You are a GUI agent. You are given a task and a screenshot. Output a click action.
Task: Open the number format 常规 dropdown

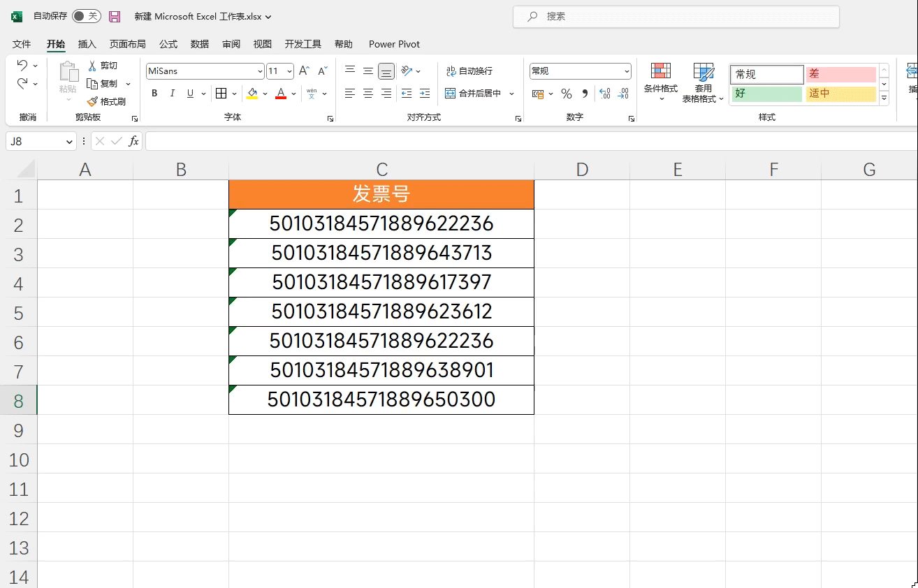[x=627, y=71]
